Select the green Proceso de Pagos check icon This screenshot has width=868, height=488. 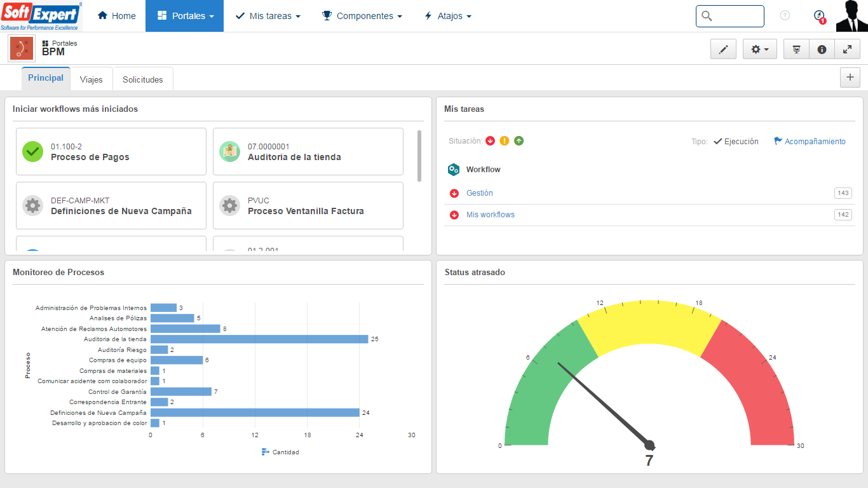click(32, 151)
